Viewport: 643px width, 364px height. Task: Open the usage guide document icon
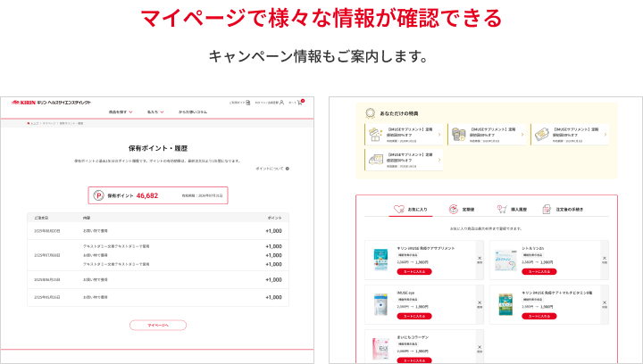pyautogui.click(x=248, y=103)
